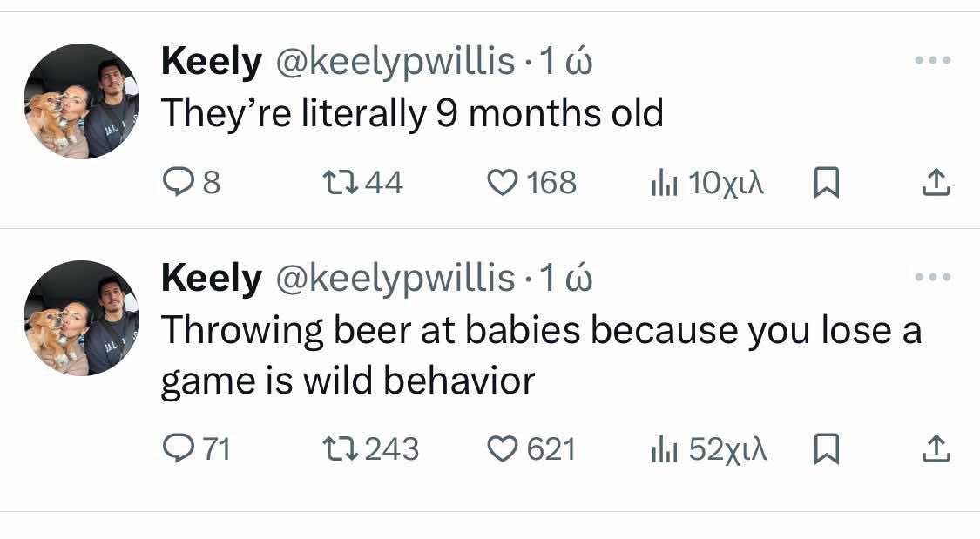Bookmark the "Throwing beer at babies" tweet
980x539 pixels.
click(x=825, y=449)
